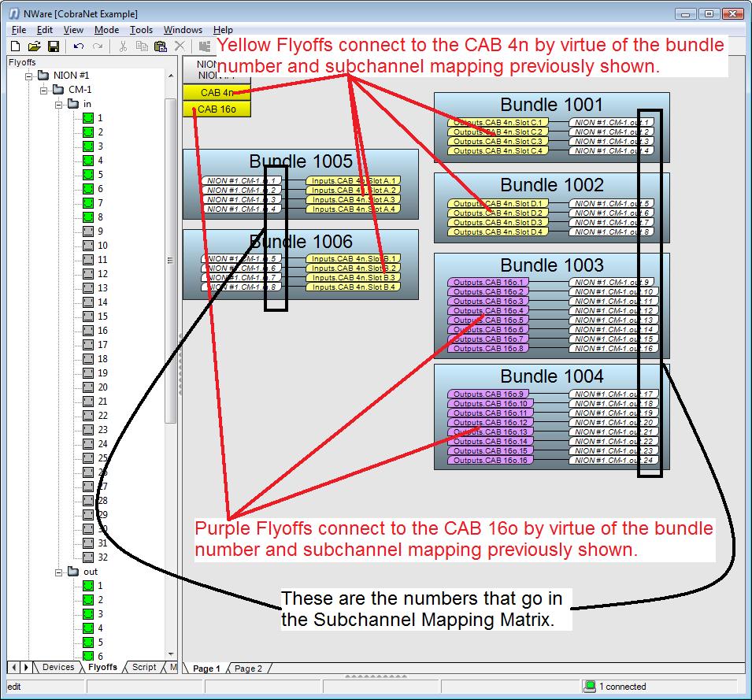Viewport: 752px width, 700px height.
Task: Collapse the CM-1 tree node
Action: click(x=45, y=90)
